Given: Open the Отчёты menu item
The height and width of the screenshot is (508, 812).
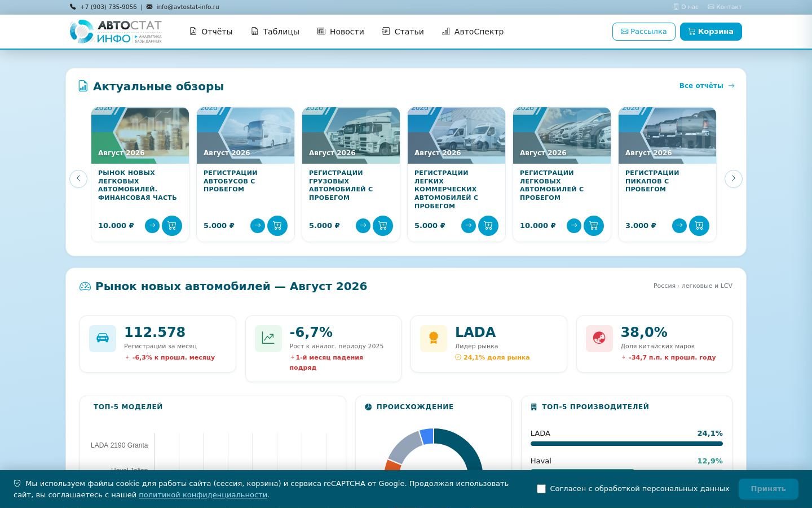Looking at the screenshot, I should pyautogui.click(x=211, y=32).
